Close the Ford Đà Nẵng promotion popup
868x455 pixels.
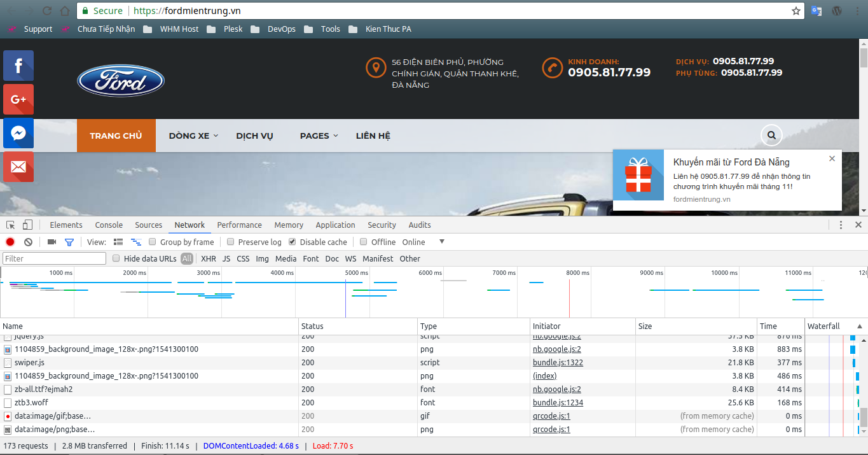click(x=832, y=158)
